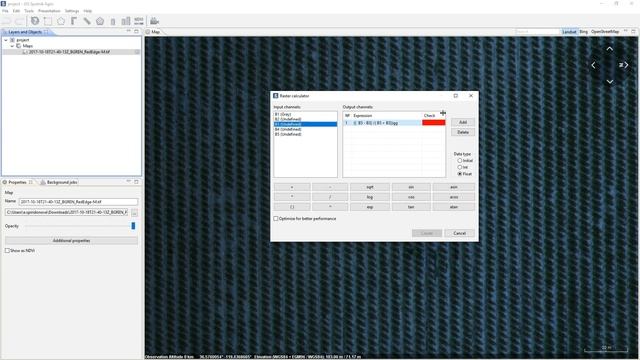
Task: Maximize the Raster calculator dialog
Action: [x=456, y=96]
